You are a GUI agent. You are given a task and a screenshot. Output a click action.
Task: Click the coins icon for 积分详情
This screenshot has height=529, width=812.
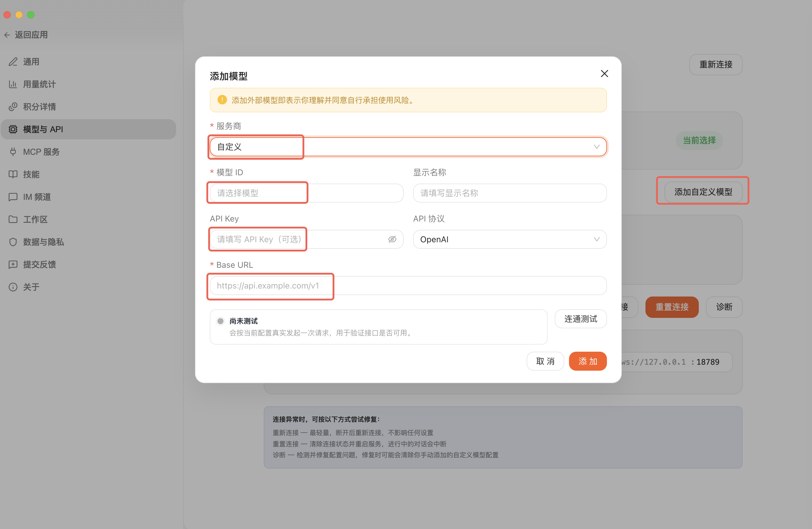(x=13, y=107)
